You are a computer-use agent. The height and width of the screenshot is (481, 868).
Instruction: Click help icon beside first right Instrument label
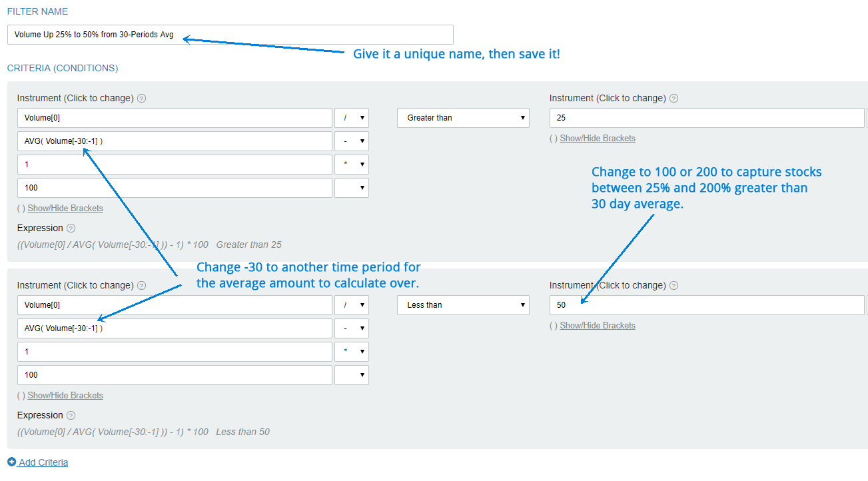pos(673,98)
